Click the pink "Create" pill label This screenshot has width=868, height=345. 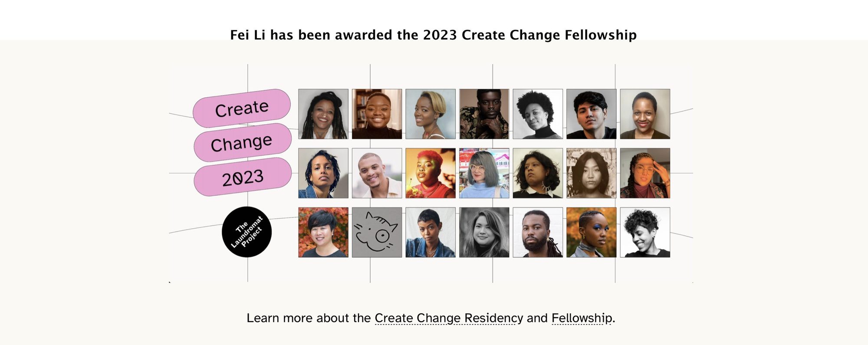[242, 108]
